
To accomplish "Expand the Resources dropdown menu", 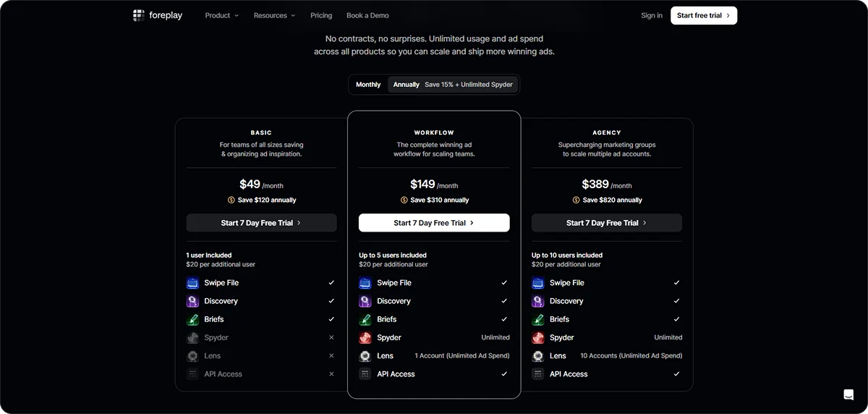I will (x=274, y=15).
